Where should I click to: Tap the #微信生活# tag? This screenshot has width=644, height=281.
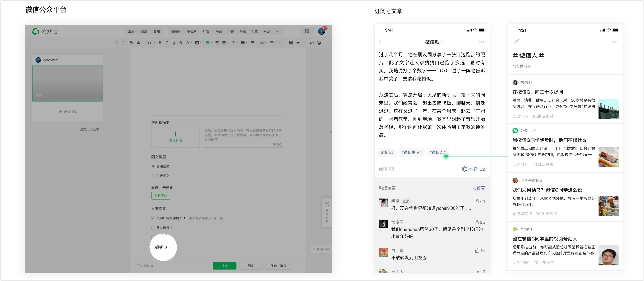[411, 152]
